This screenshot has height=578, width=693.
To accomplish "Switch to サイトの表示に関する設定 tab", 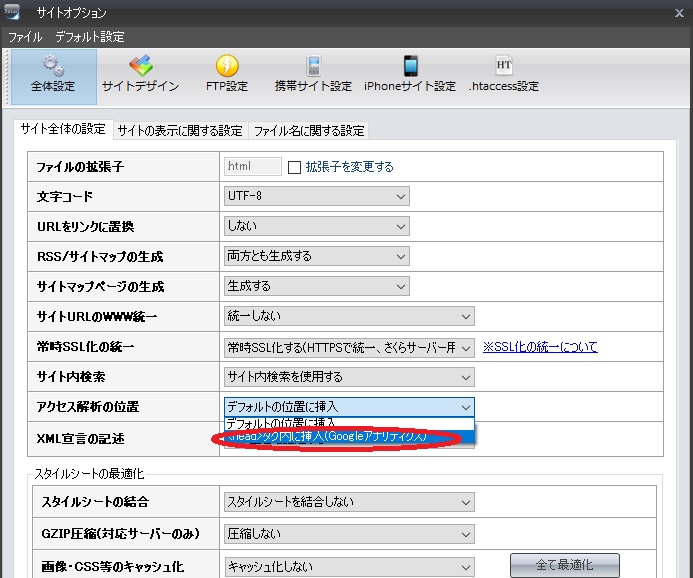I will click(x=180, y=131).
